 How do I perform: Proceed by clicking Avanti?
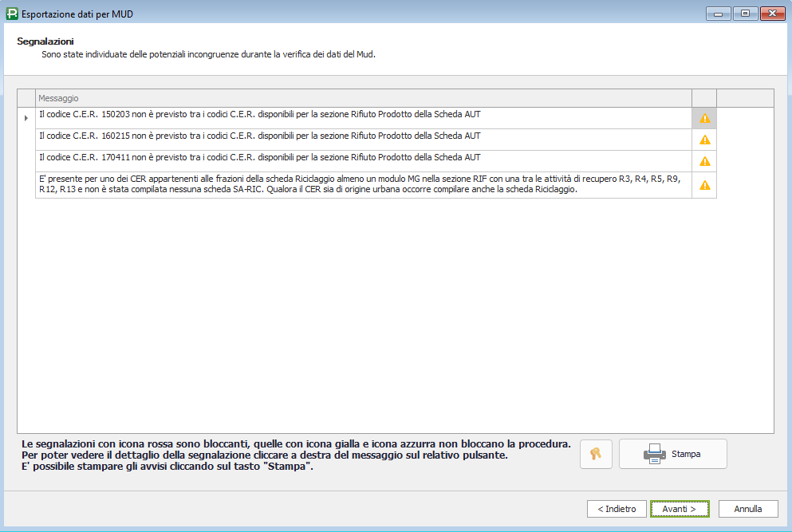tap(679, 509)
